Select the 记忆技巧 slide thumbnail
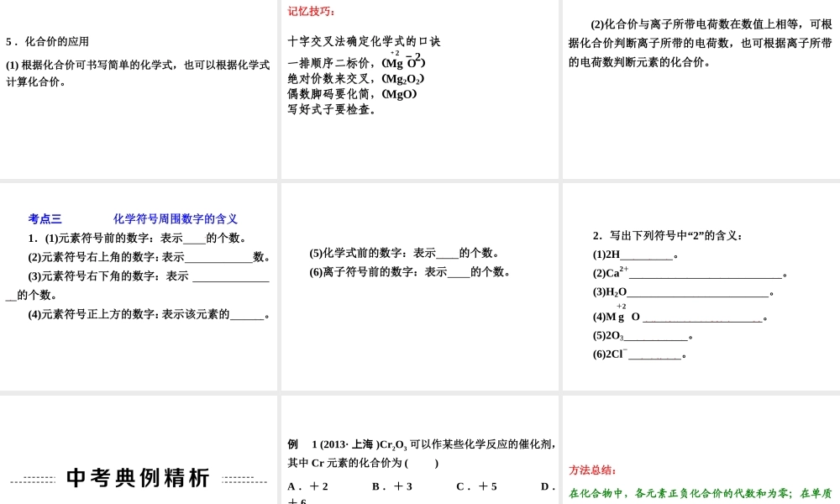 click(419, 89)
